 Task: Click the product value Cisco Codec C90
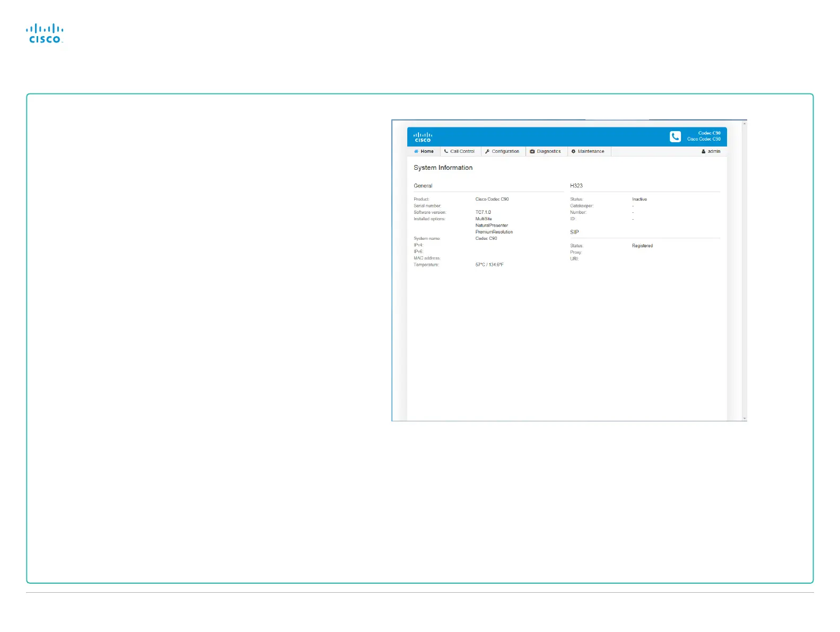pos(492,200)
